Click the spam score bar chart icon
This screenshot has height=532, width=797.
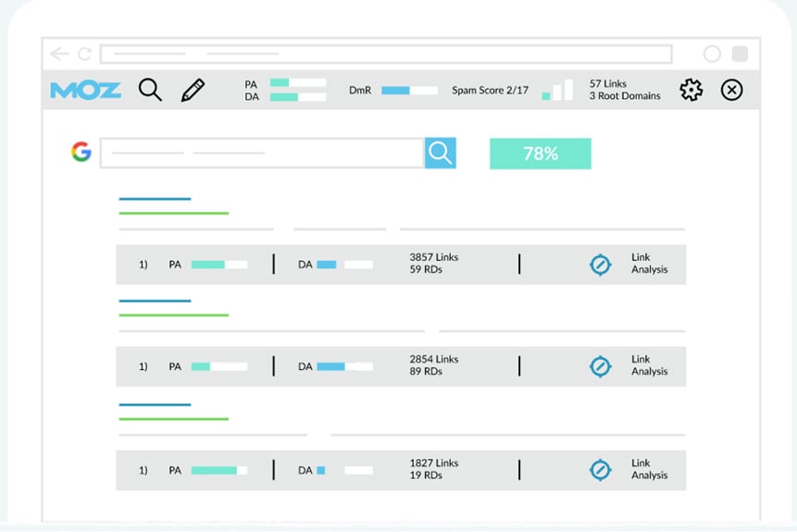(x=557, y=90)
